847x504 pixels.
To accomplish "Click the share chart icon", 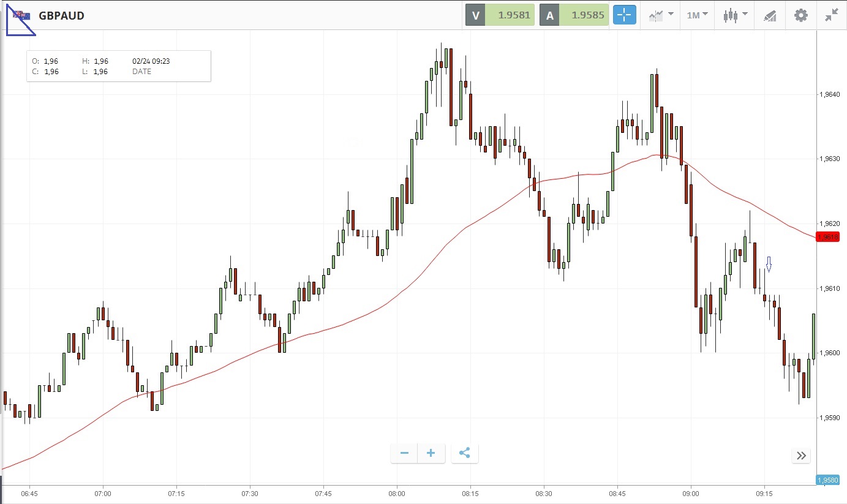I will click(464, 453).
